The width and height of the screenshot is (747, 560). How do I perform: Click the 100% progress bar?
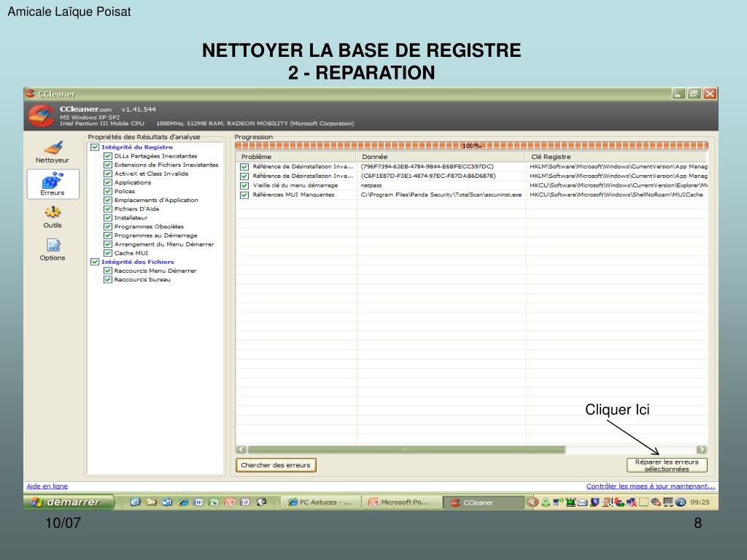471,145
